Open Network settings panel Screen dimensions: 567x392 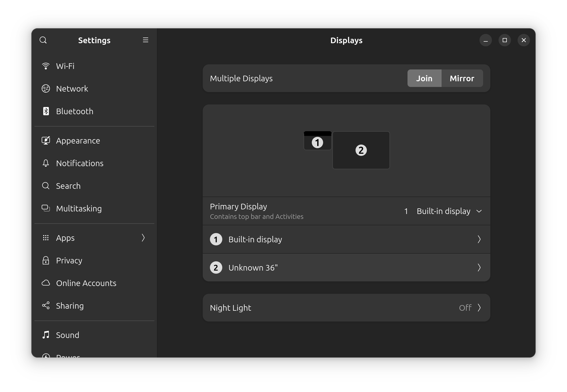94,88
